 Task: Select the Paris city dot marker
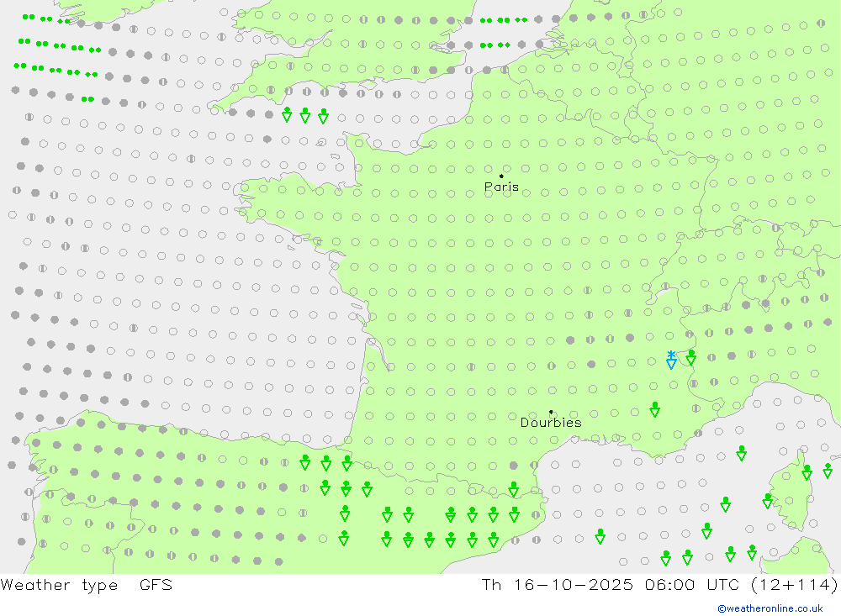click(501, 176)
